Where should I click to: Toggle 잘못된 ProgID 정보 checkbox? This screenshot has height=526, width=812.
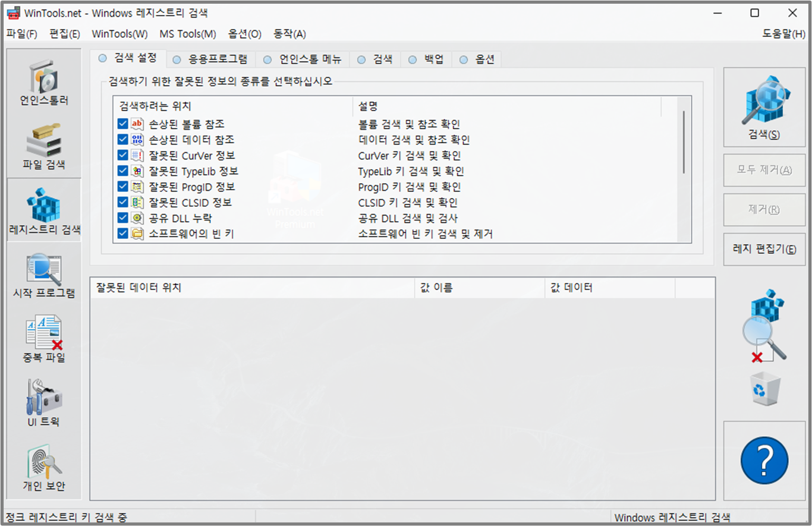[x=123, y=186]
